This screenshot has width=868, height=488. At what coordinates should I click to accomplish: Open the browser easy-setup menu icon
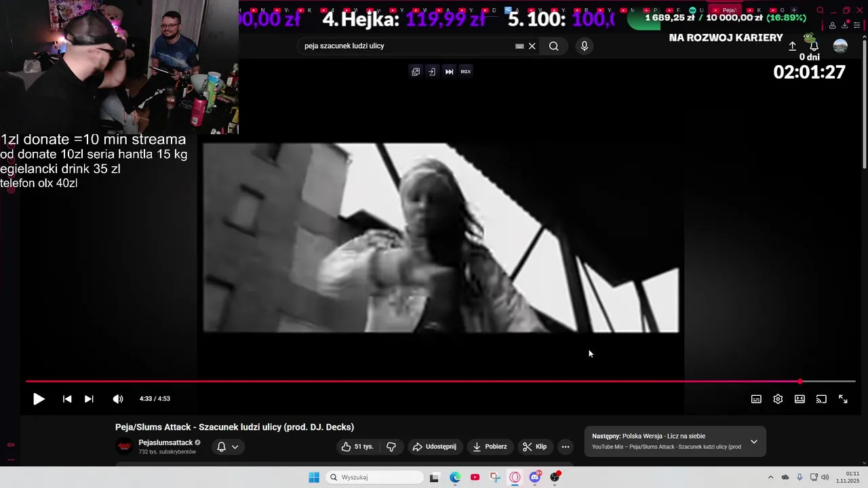click(x=857, y=25)
